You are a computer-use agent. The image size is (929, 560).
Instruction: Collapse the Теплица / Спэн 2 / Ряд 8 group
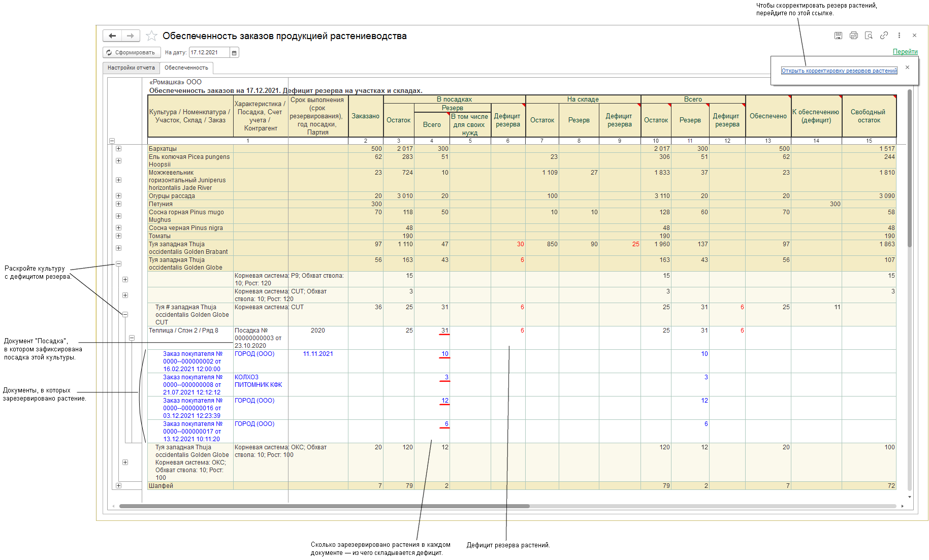(x=132, y=338)
